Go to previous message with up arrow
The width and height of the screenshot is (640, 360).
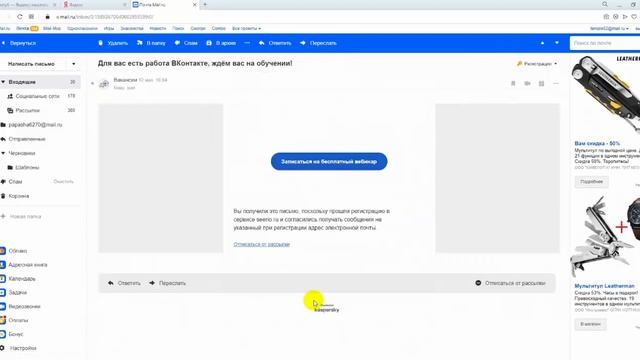[542, 43]
